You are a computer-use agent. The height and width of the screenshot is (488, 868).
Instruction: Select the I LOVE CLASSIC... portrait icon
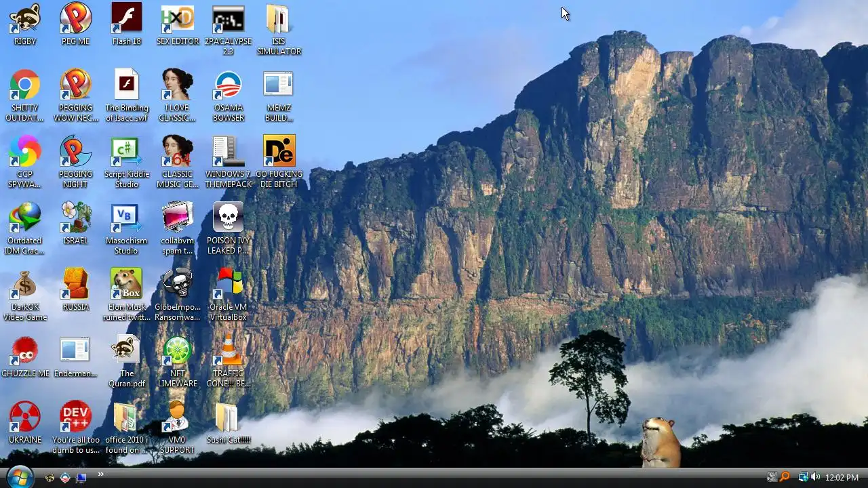coord(178,85)
